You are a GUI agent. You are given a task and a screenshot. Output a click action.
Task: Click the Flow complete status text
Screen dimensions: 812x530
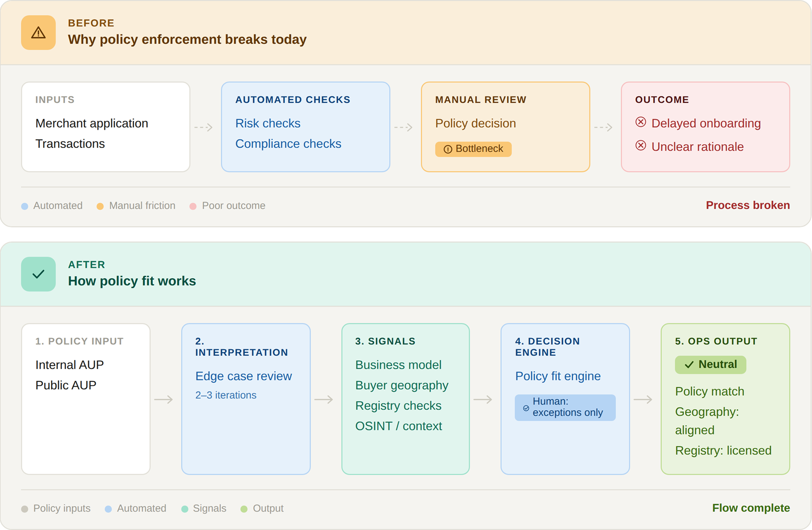tap(751, 508)
